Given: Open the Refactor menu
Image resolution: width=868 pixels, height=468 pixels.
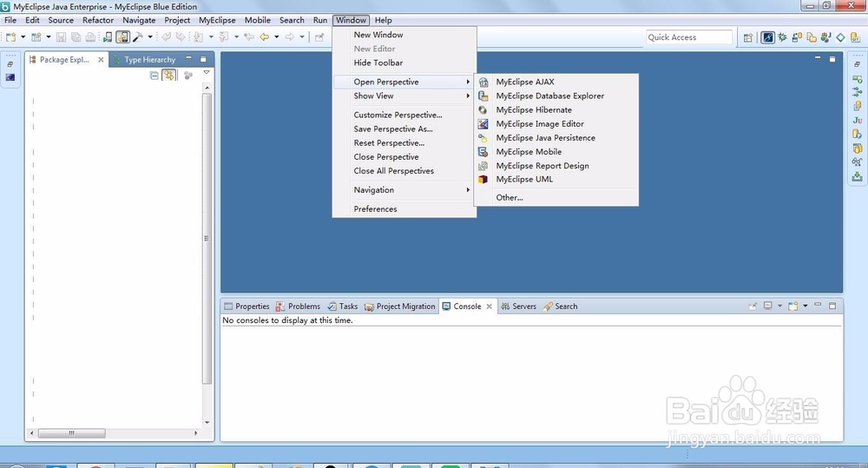Looking at the screenshot, I should pyautogui.click(x=98, y=20).
